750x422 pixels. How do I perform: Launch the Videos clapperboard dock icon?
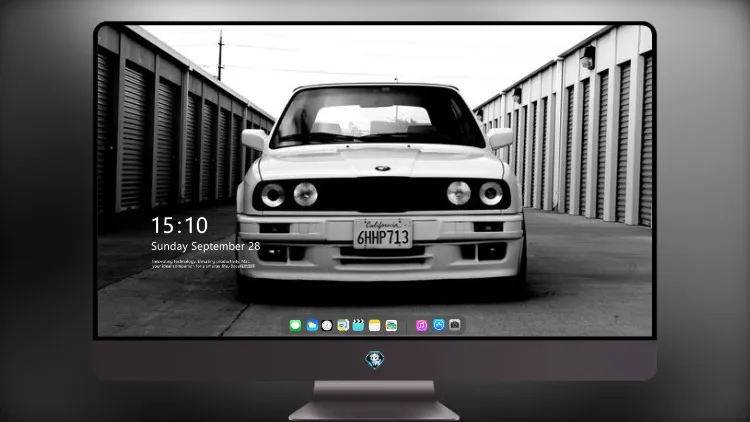click(x=358, y=325)
